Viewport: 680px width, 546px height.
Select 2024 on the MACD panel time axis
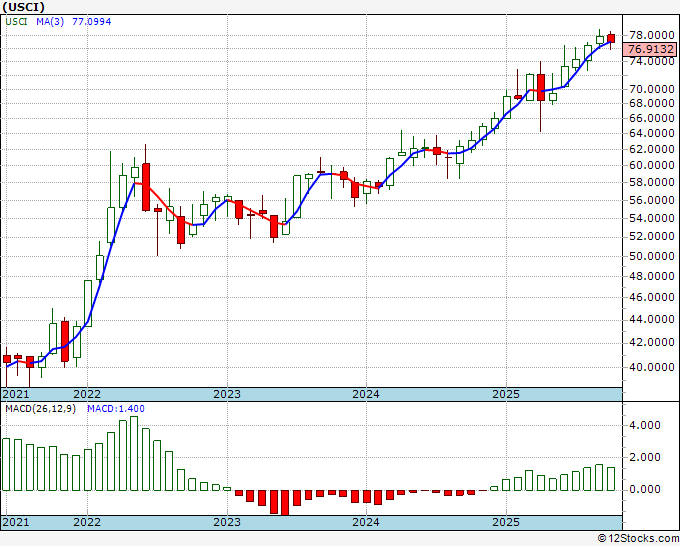point(366,522)
